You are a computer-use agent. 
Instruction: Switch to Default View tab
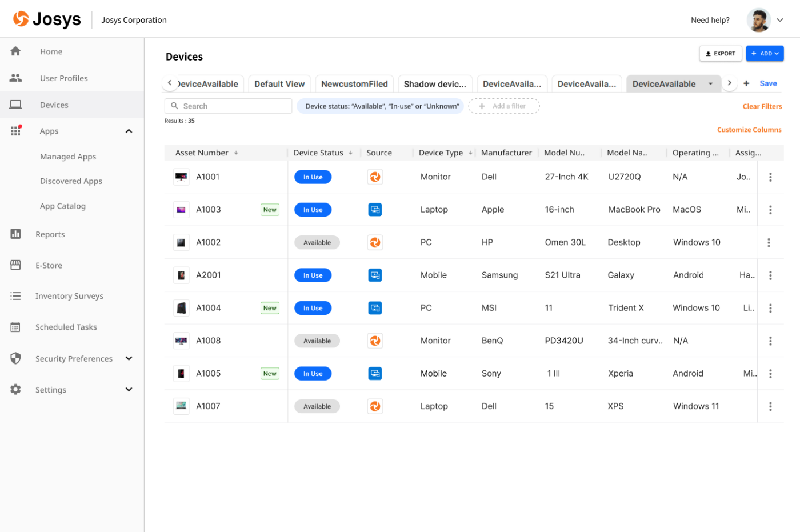pos(279,84)
